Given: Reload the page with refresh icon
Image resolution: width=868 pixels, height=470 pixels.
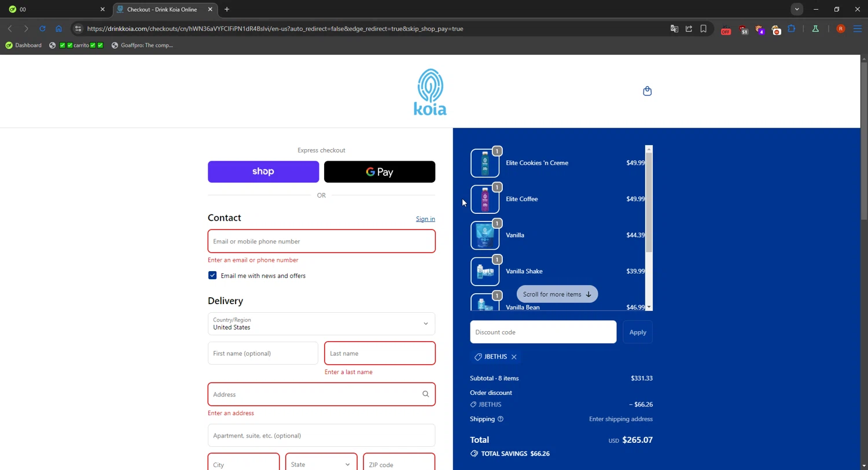Looking at the screenshot, I should (x=42, y=28).
